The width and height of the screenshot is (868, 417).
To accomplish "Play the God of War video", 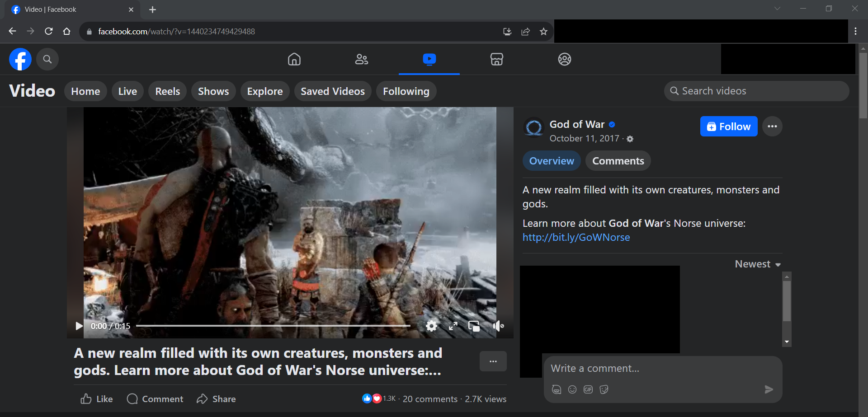I will coord(79,326).
